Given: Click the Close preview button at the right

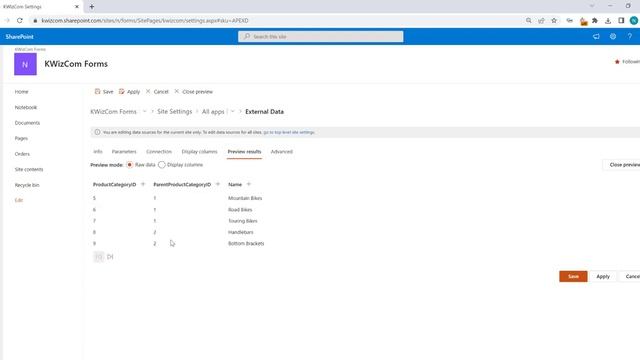Looking at the screenshot, I should point(622,165).
